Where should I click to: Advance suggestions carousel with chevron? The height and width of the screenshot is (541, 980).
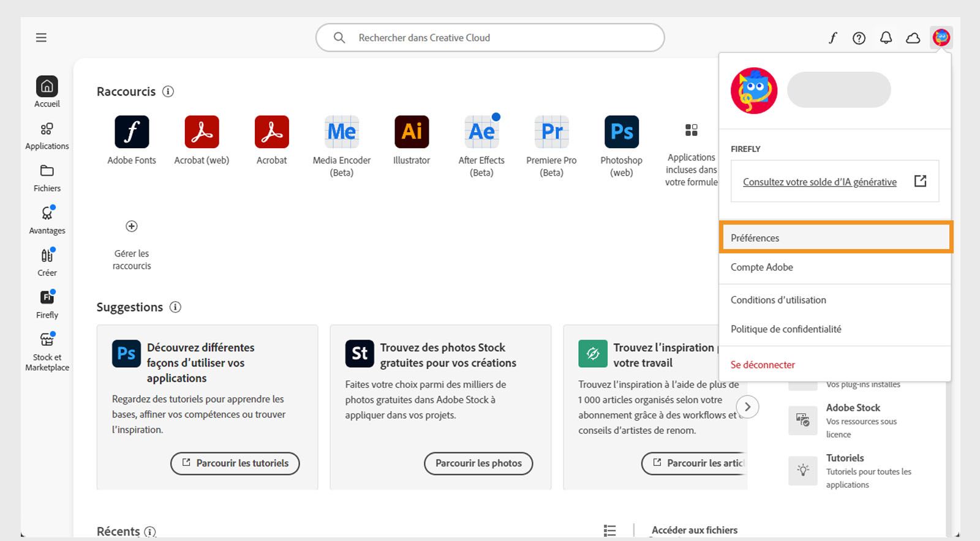point(747,407)
